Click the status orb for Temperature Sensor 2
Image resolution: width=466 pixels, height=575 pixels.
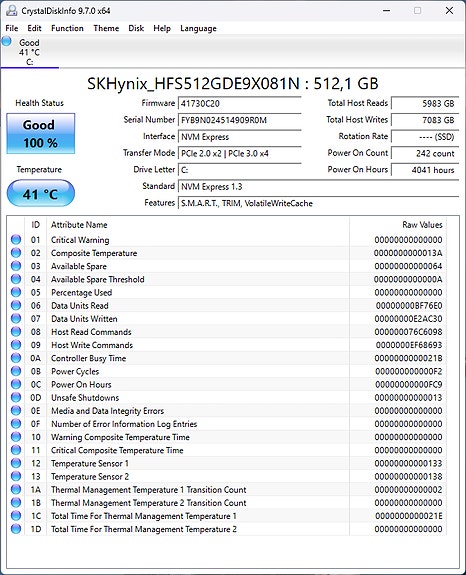(x=16, y=476)
